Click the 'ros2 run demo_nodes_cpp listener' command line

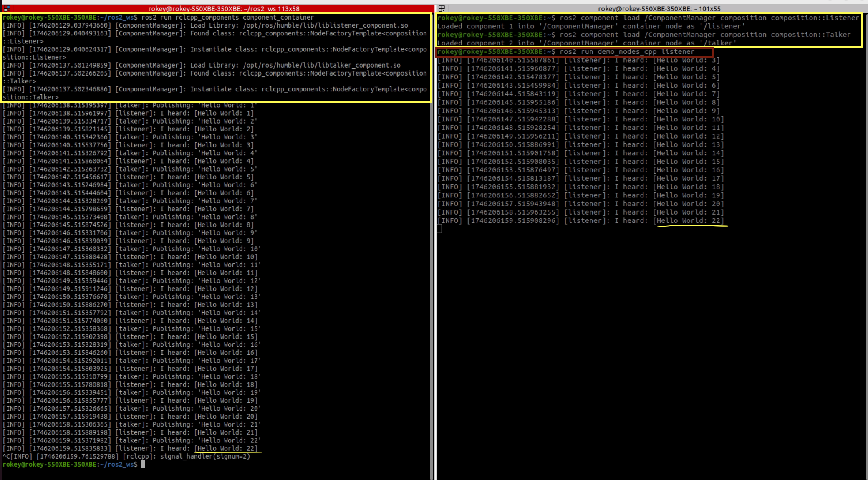pos(627,52)
